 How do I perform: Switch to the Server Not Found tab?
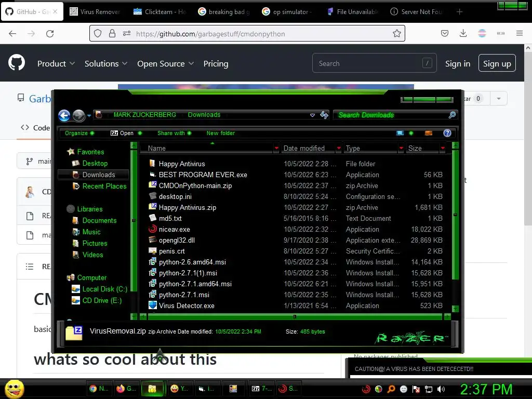416,11
